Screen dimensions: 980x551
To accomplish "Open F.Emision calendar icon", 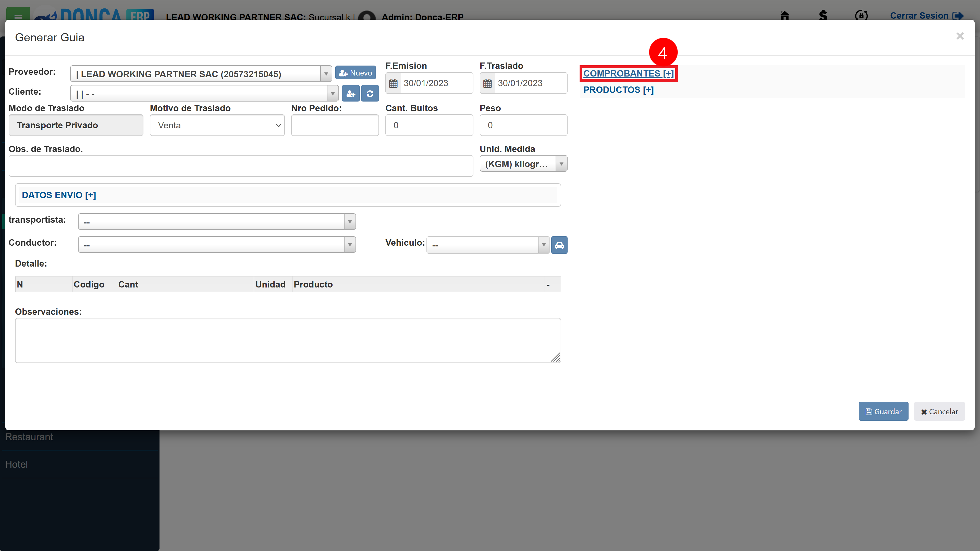I will click(393, 83).
